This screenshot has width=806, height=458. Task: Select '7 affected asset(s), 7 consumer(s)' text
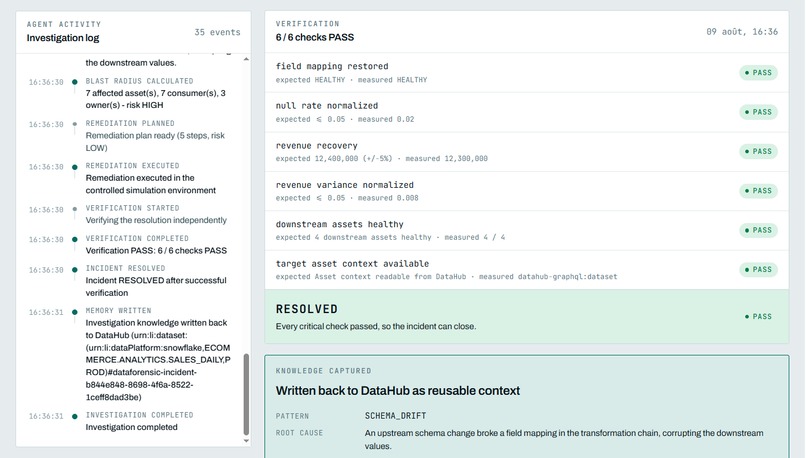pyautogui.click(x=152, y=93)
